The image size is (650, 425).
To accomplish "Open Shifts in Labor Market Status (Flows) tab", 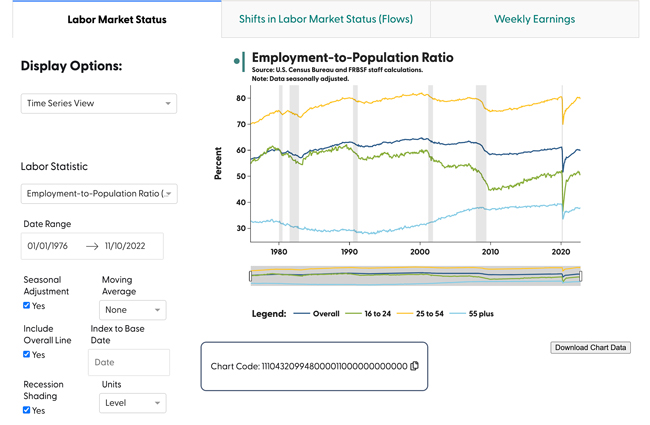I will click(x=326, y=19).
